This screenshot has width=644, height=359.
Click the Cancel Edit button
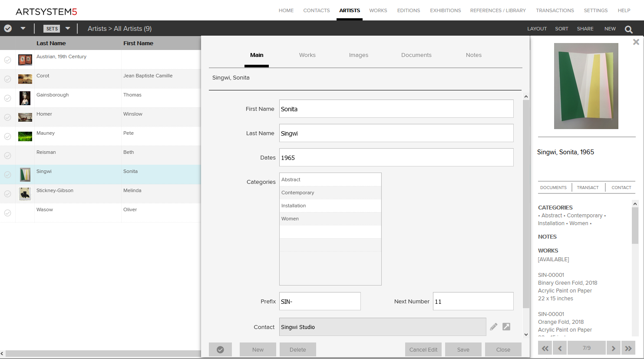(423, 349)
